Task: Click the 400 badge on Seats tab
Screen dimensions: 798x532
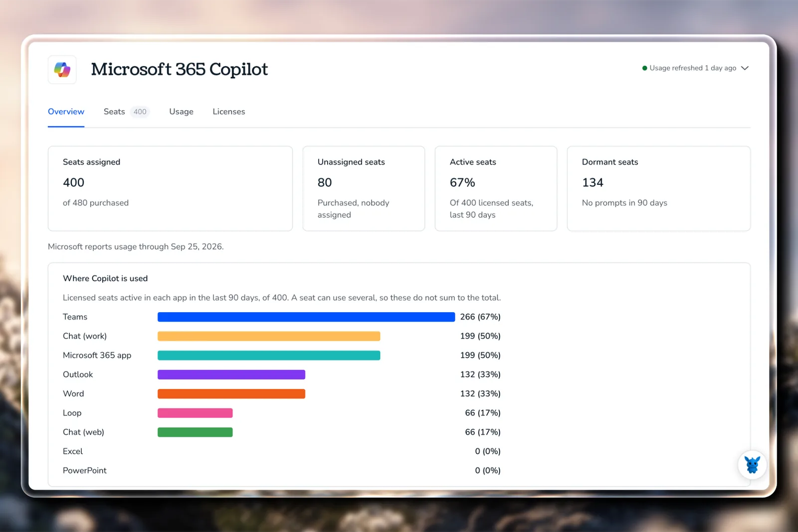Action: pyautogui.click(x=140, y=112)
